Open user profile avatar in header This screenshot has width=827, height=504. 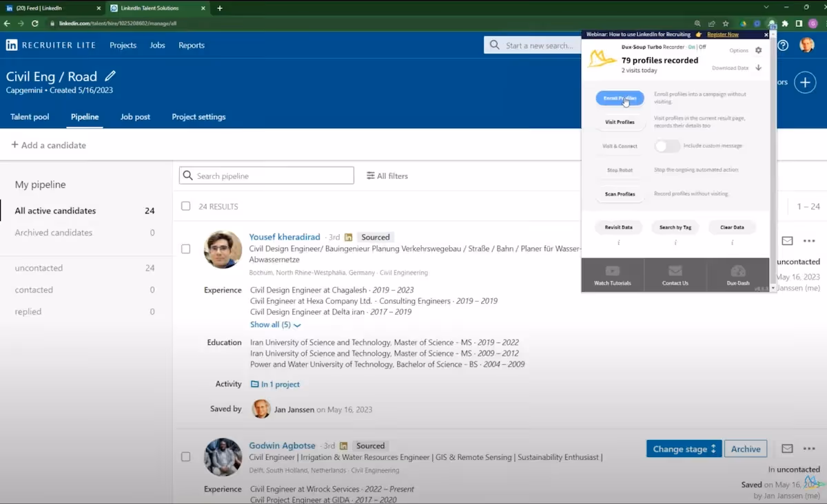tap(807, 45)
